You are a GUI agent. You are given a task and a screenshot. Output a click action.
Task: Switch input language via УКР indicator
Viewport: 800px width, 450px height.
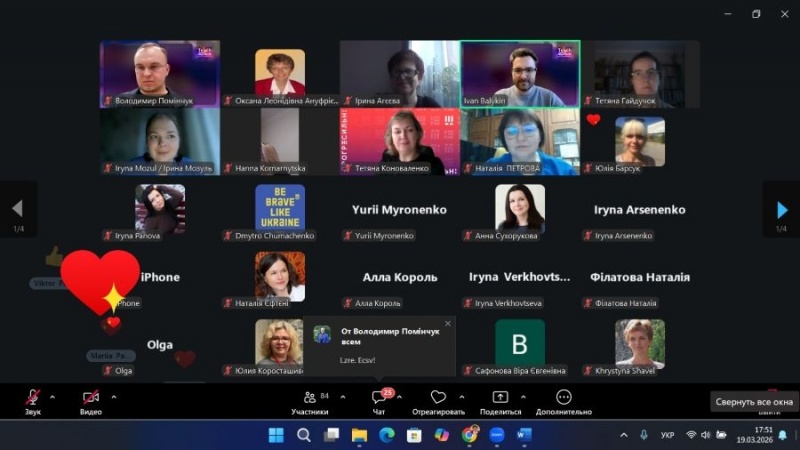[668, 435]
